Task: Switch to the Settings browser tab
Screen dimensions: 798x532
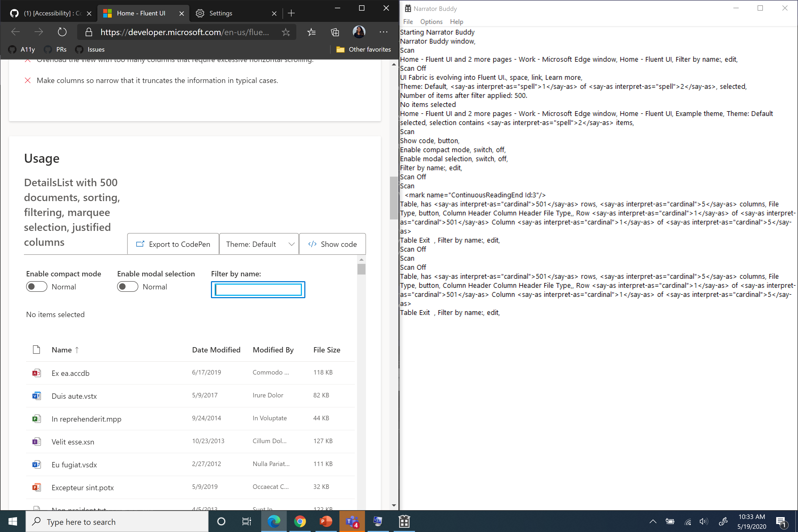Action: click(x=221, y=13)
